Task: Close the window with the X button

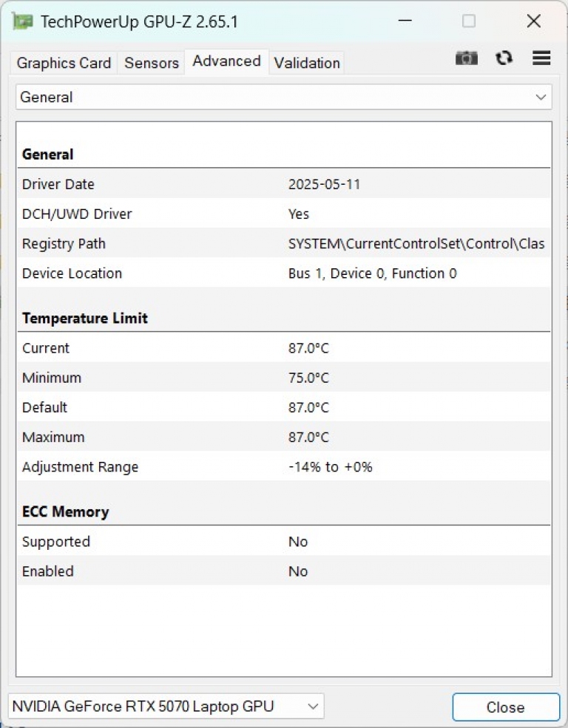Action: coord(534,21)
